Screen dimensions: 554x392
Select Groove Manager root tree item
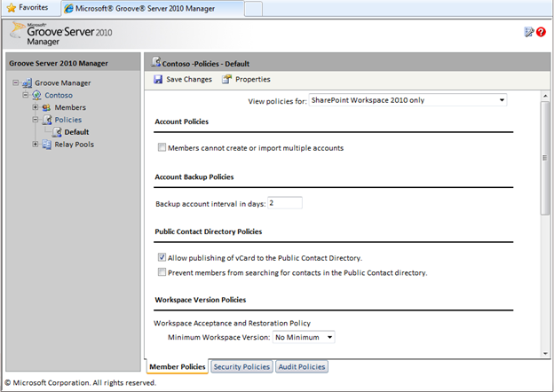pyautogui.click(x=62, y=82)
